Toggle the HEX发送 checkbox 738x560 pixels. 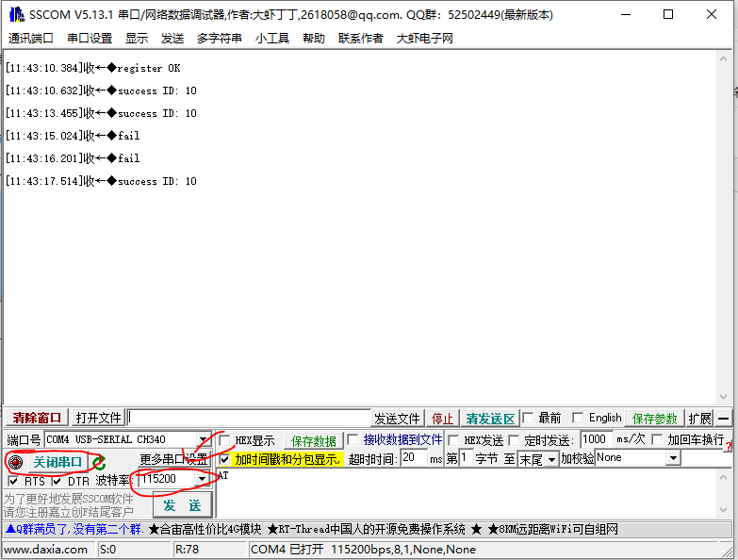point(453,440)
